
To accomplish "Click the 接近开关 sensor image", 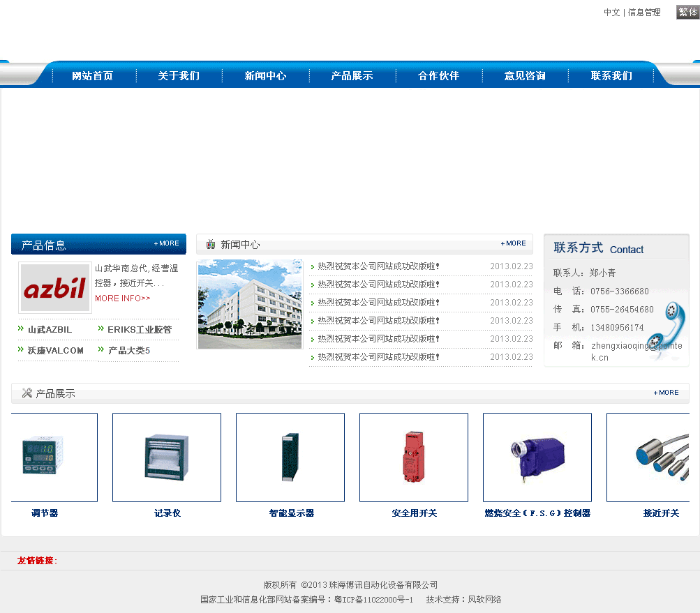I will 656,457.
